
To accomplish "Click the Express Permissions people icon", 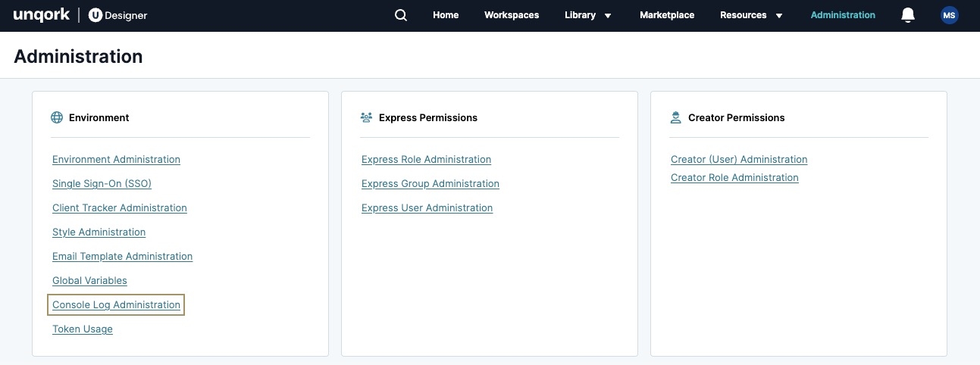I will 367,117.
